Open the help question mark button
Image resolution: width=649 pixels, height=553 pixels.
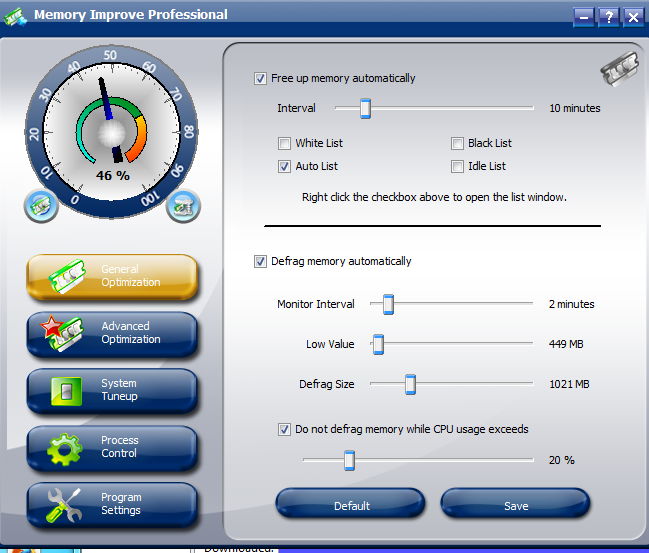pos(608,17)
